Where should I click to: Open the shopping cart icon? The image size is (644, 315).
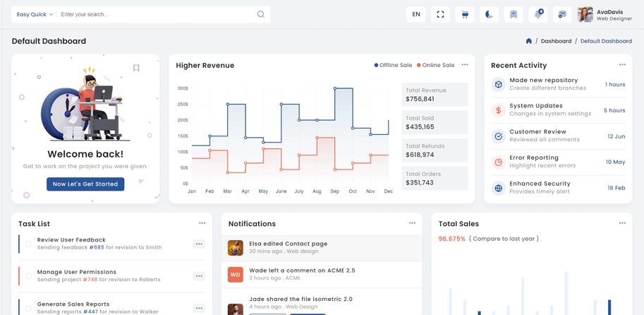[465, 14]
